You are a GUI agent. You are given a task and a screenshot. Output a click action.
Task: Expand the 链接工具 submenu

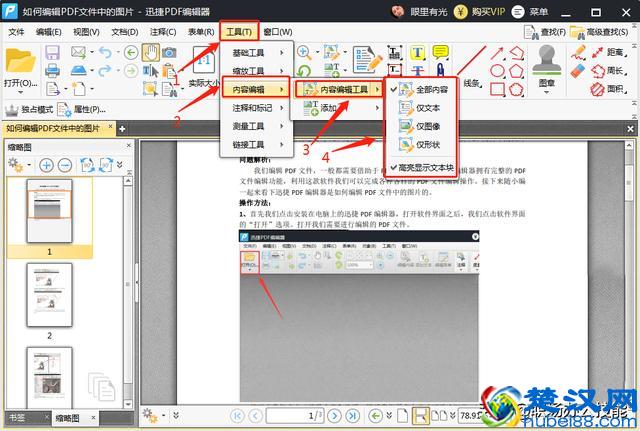(x=257, y=144)
